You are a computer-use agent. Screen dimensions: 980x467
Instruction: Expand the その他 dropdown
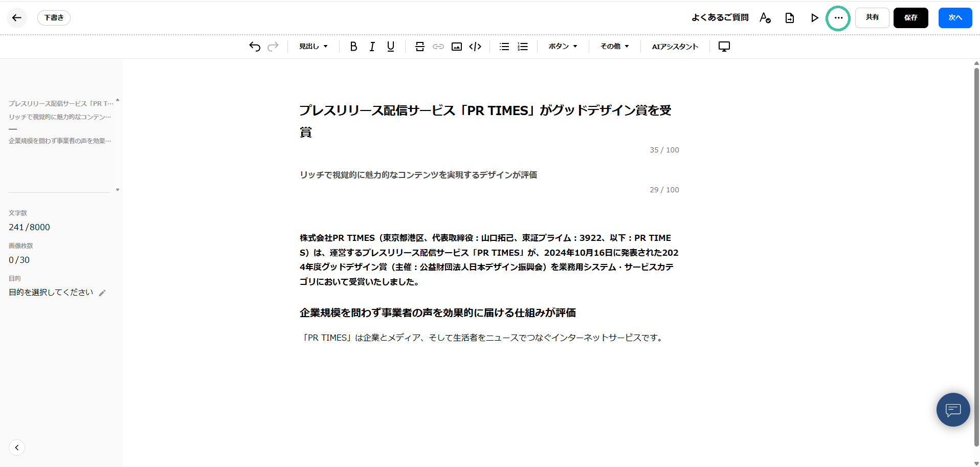614,47
